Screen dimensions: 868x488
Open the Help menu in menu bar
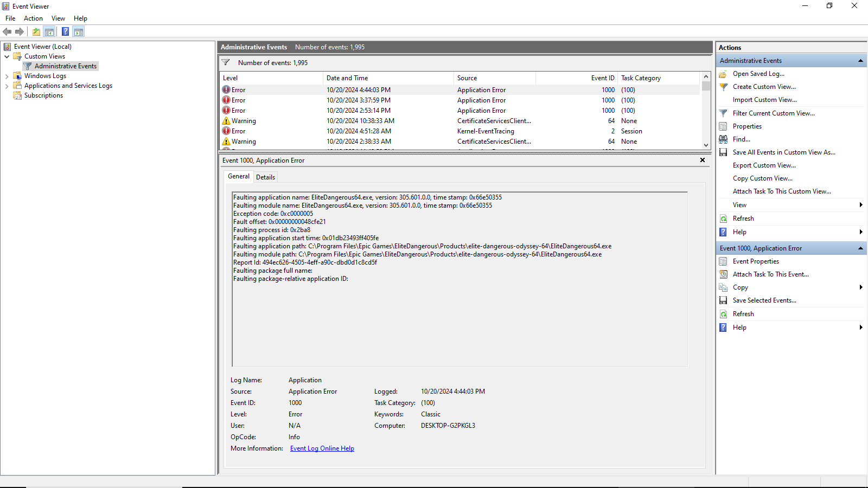coord(80,18)
